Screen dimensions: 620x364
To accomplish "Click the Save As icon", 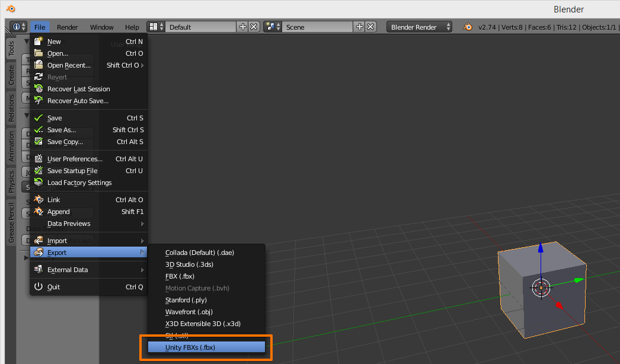I will [39, 129].
